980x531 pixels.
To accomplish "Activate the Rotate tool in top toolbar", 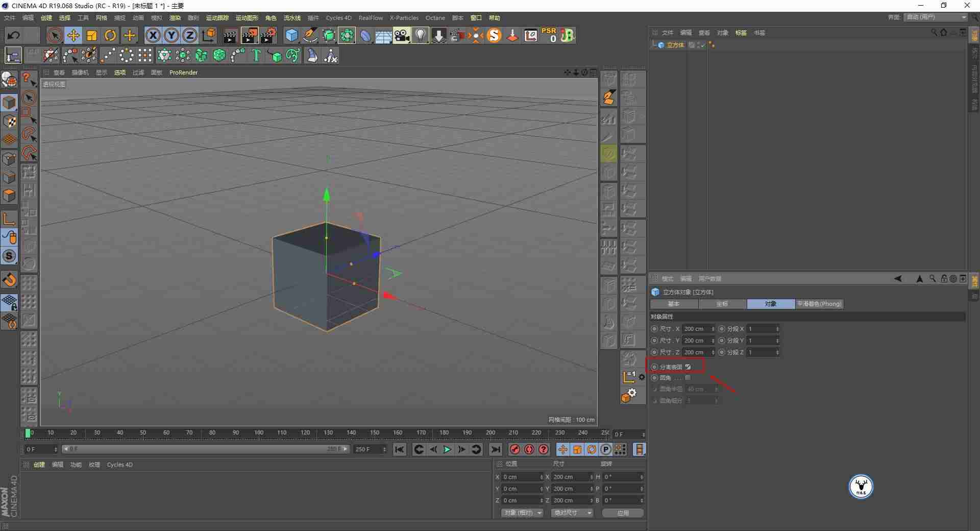I will pyautogui.click(x=110, y=35).
